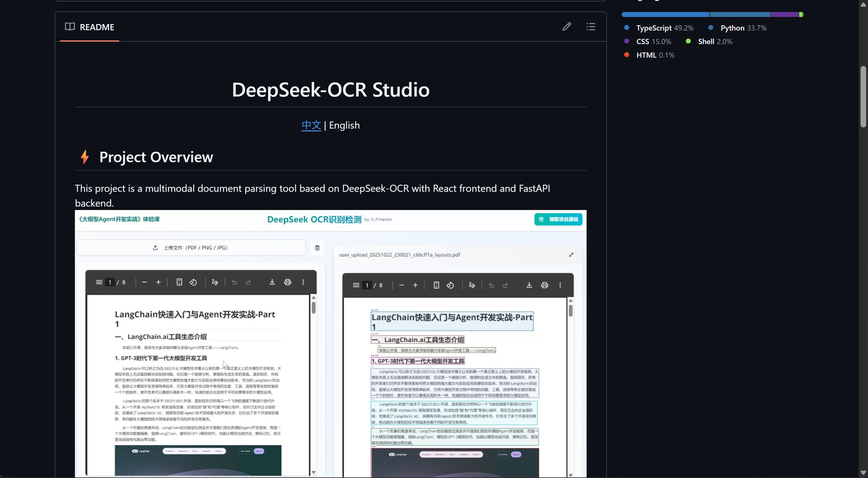The image size is (868, 478).
Task: Open the Shell 2.0% language link
Action: [709, 41]
